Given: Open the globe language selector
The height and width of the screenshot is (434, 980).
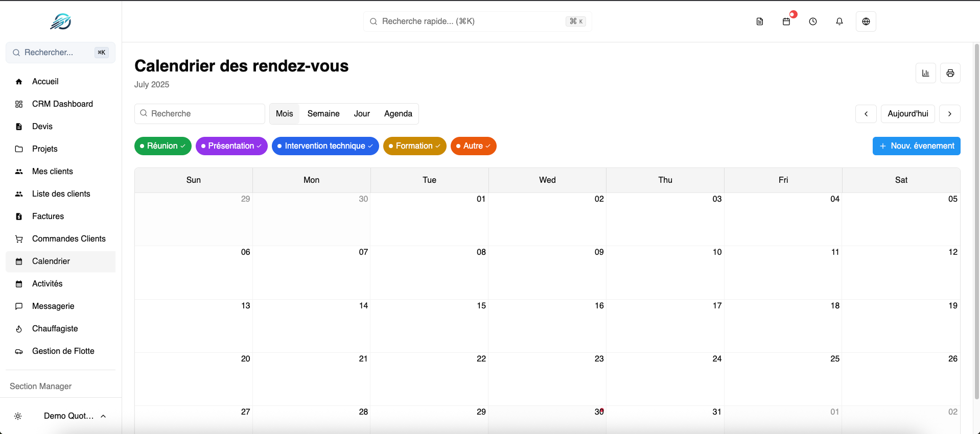Looking at the screenshot, I should (866, 21).
